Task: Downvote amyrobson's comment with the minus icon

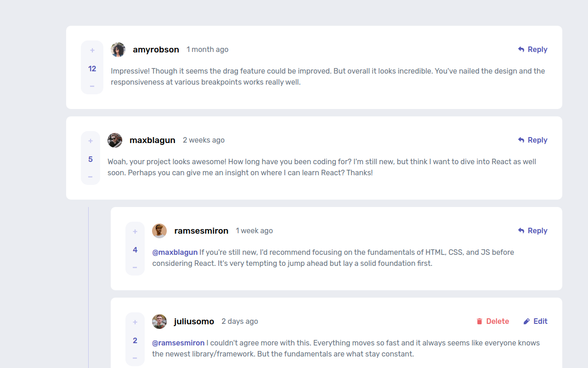Action: (92, 86)
